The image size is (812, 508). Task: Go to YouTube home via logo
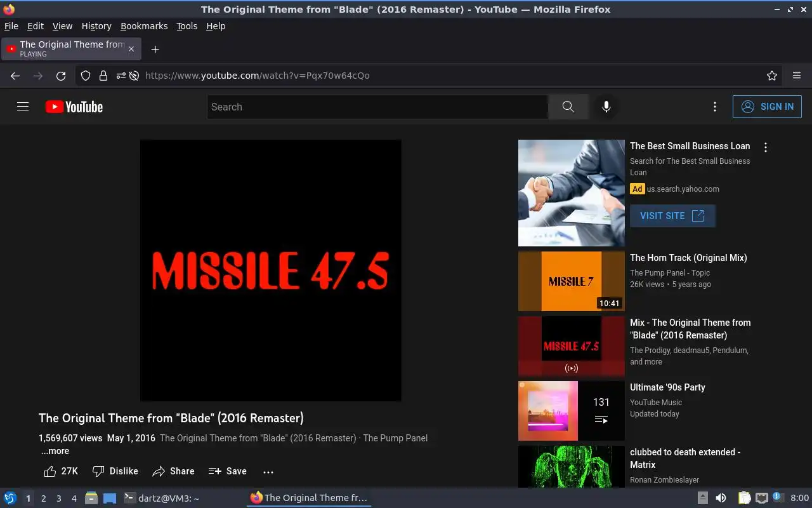74,107
